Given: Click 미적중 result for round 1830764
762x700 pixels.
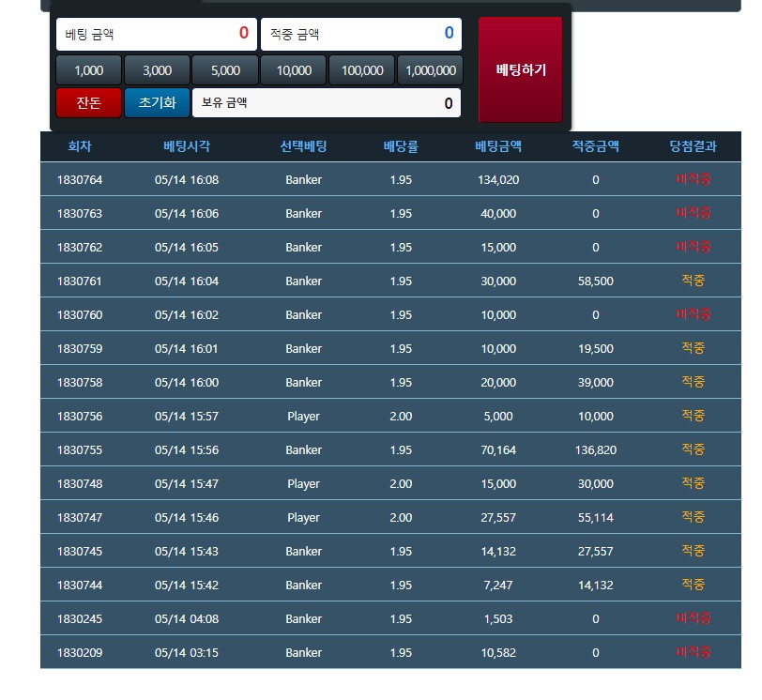Looking at the screenshot, I should pyautogui.click(x=693, y=179).
